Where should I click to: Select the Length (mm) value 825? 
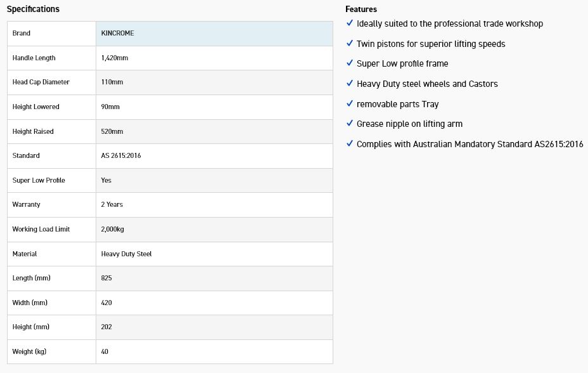pos(106,278)
